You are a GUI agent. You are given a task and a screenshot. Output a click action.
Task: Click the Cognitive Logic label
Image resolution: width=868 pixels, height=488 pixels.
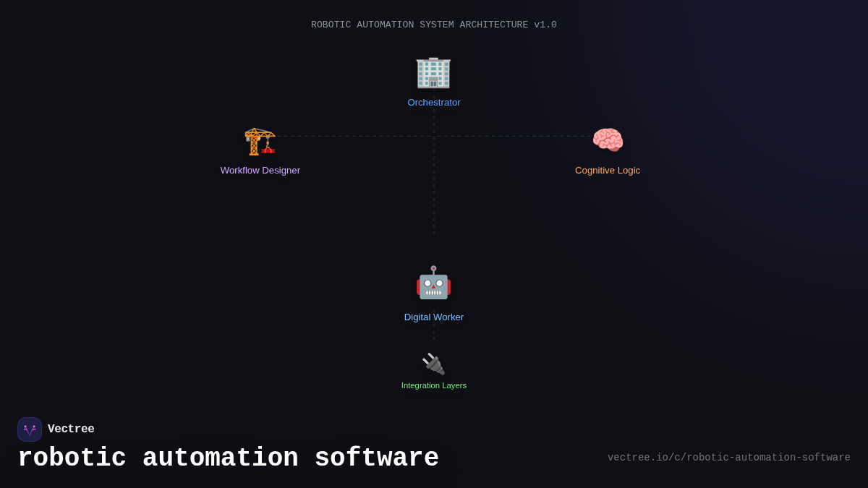click(608, 170)
